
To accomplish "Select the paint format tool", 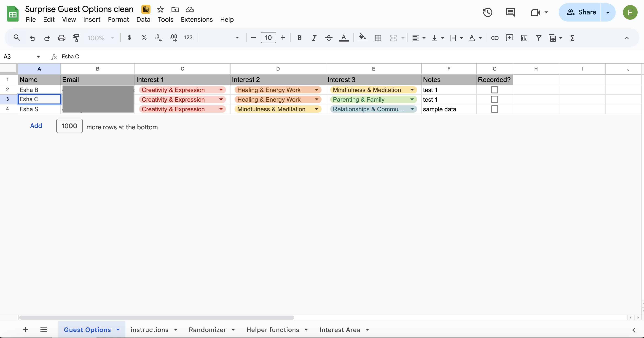I will click(76, 38).
